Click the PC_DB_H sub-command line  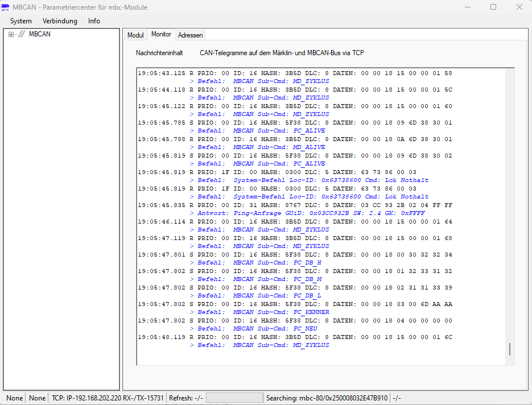tap(255, 263)
